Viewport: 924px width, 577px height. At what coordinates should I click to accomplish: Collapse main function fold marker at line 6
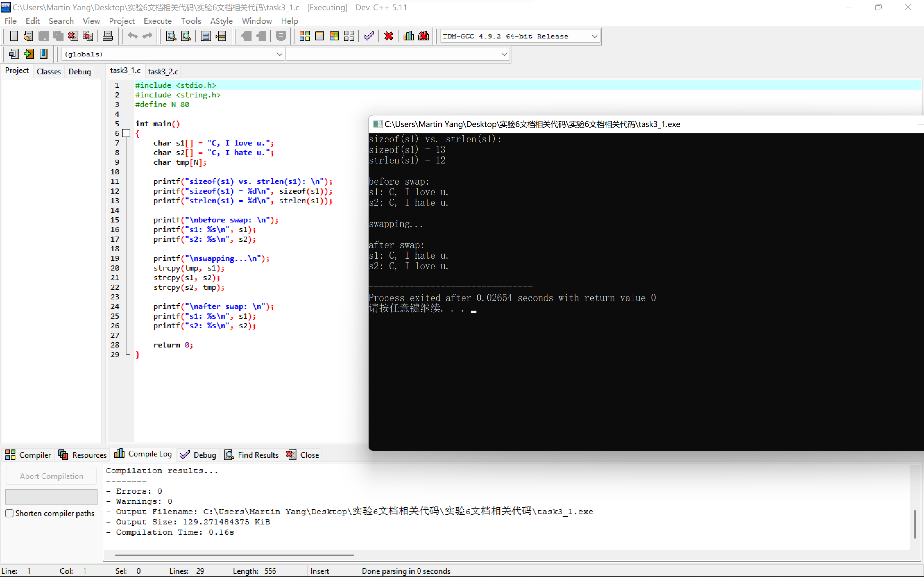coord(126,133)
